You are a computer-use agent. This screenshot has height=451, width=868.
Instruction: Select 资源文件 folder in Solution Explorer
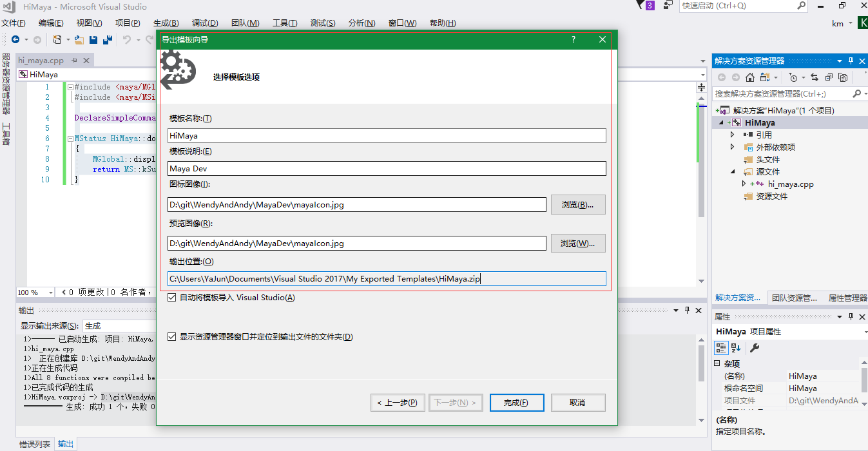click(771, 196)
